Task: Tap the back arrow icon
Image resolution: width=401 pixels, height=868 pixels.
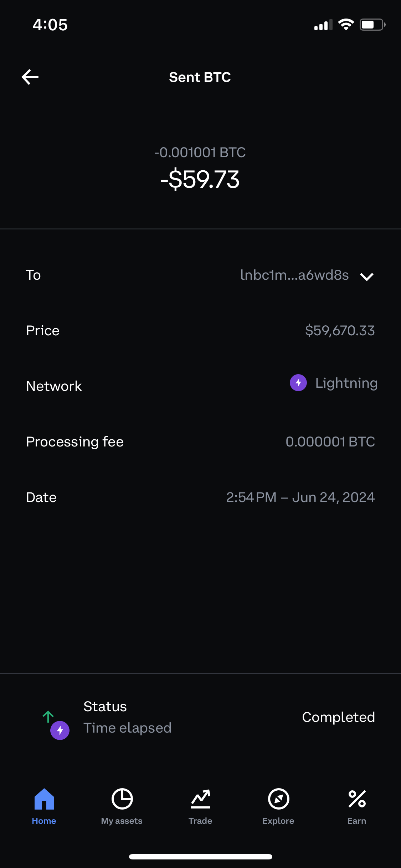Action: coord(30,77)
